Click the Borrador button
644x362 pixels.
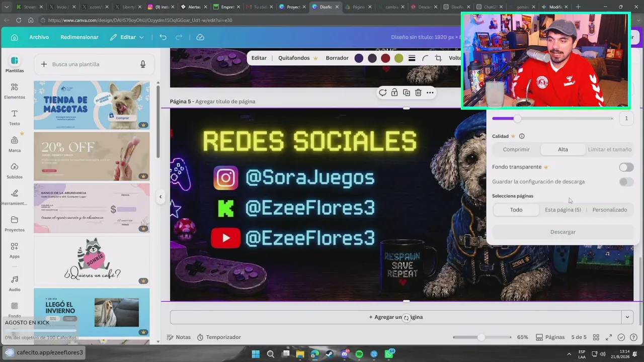click(x=337, y=58)
